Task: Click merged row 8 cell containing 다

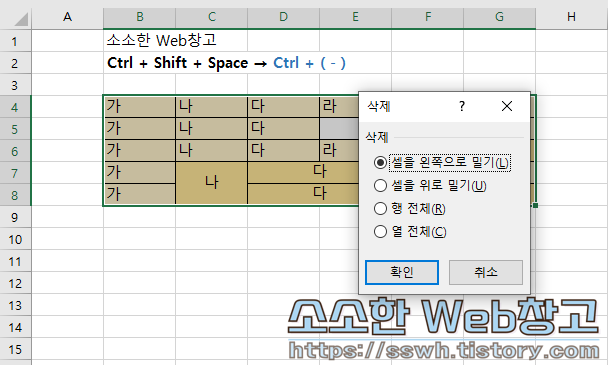Action: [x=304, y=194]
